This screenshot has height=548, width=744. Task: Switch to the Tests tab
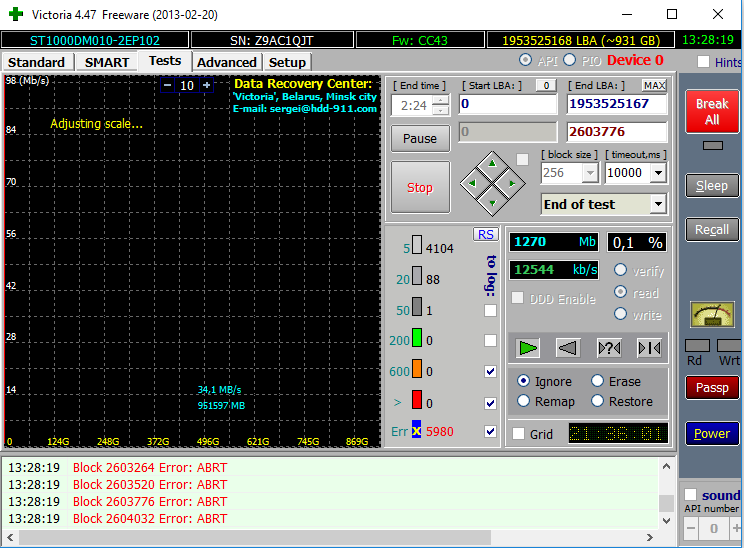[165, 61]
